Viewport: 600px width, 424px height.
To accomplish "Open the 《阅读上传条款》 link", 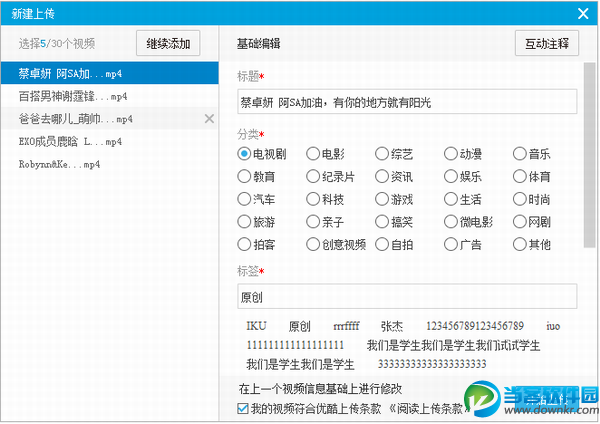I will pos(429,408).
